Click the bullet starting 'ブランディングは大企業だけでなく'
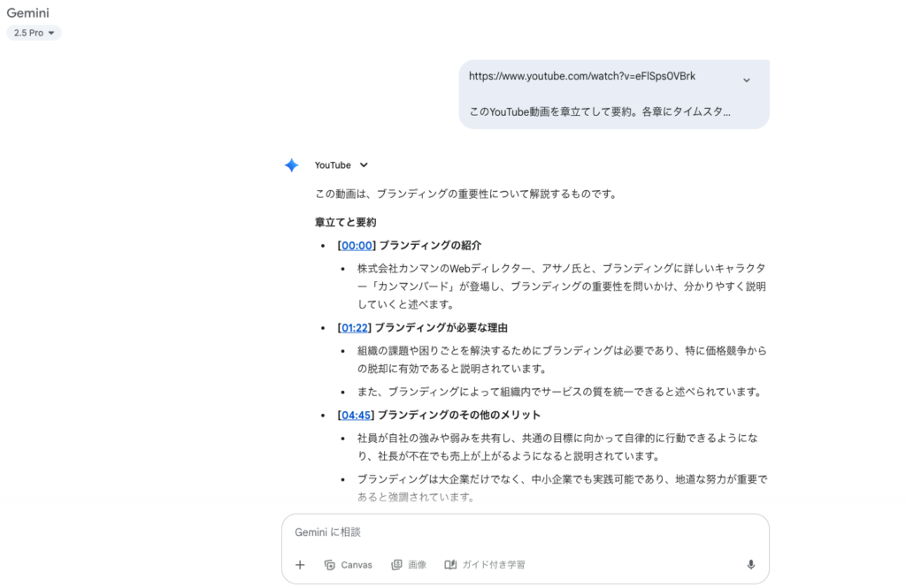 562,488
